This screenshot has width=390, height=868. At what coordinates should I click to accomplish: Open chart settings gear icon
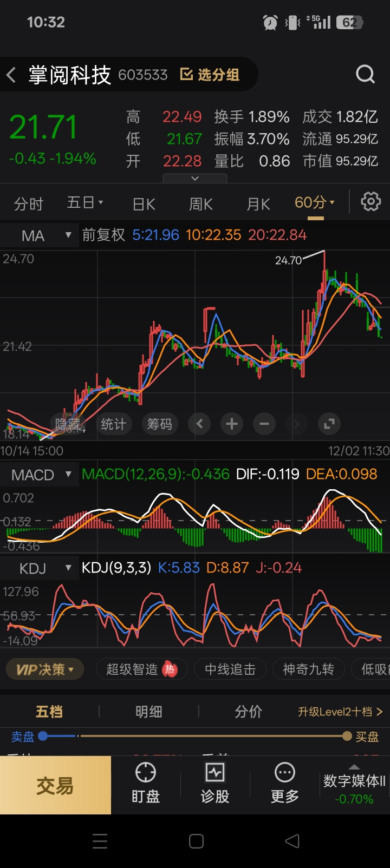371,202
